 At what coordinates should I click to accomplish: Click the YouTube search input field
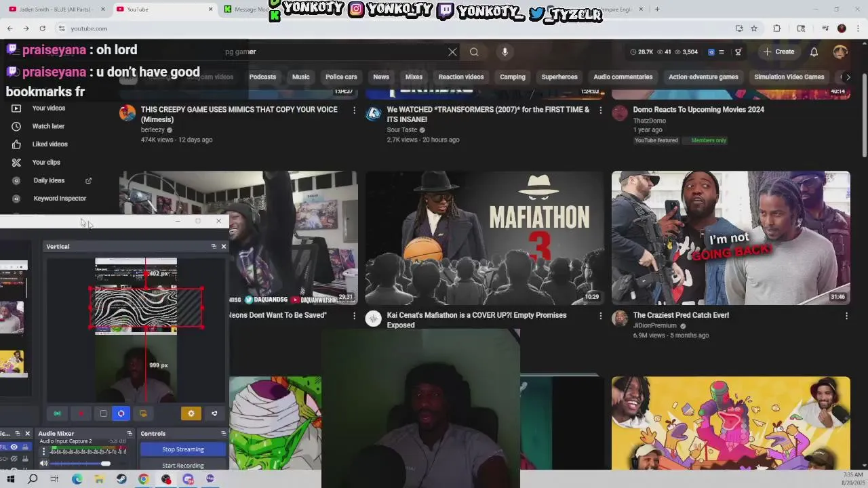click(332, 52)
